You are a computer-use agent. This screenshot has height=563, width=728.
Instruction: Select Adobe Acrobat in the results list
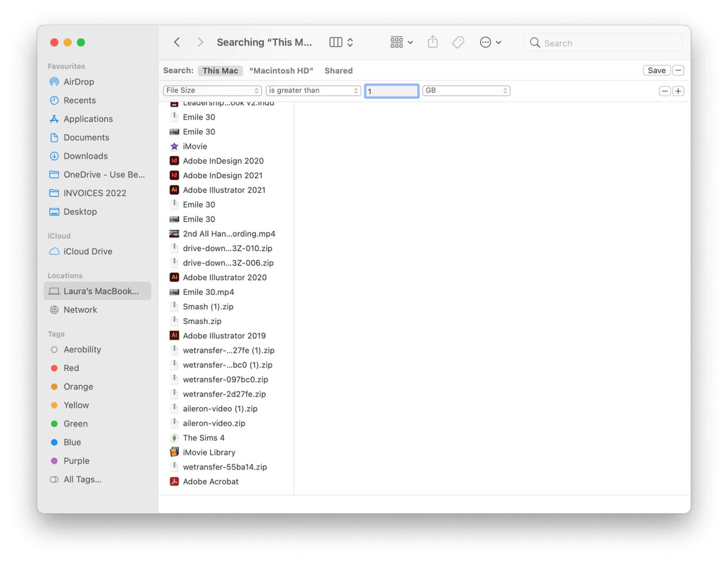(211, 481)
